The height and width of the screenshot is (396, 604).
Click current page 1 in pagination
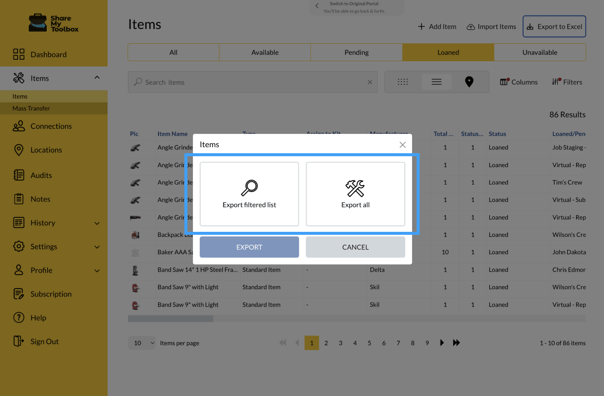[x=312, y=343]
